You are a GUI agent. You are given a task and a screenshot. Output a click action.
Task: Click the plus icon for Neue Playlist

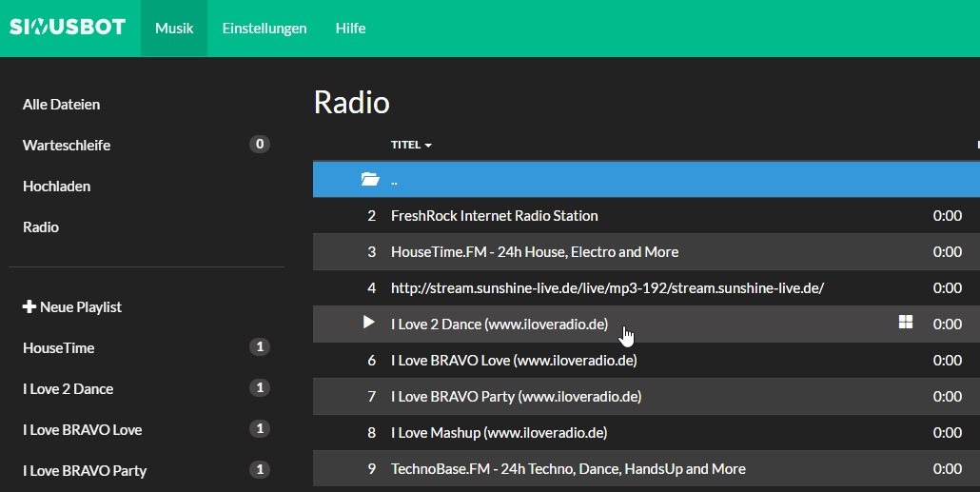[29, 307]
